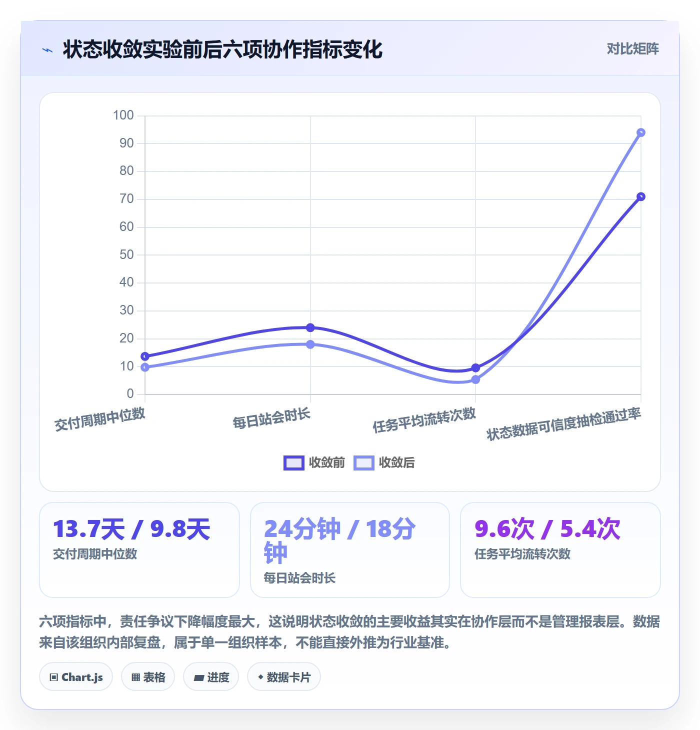This screenshot has width=700, height=730.
Task: Click the summary paragraph starting 六项指标中
Action: click(349, 632)
